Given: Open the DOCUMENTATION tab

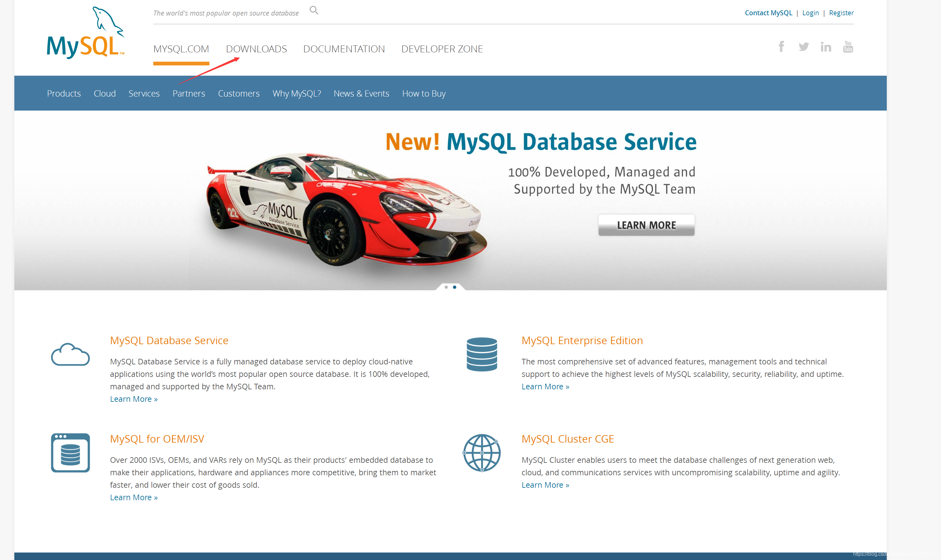Looking at the screenshot, I should 344,49.
